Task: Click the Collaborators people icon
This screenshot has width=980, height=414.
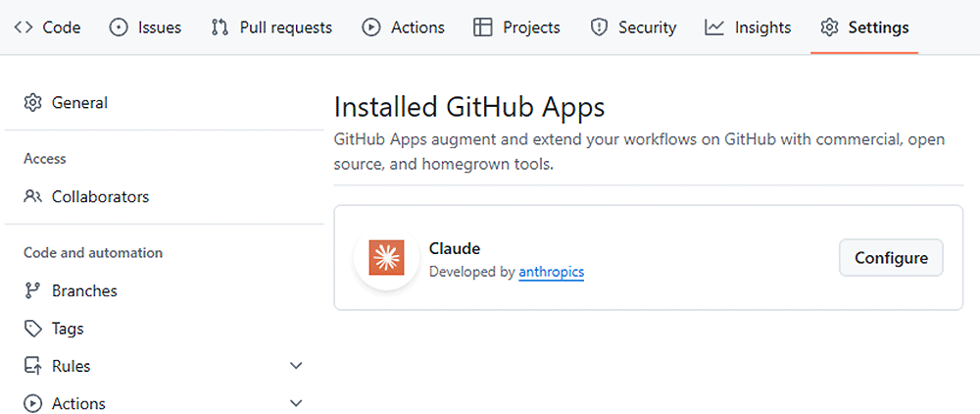Action: [x=33, y=197]
